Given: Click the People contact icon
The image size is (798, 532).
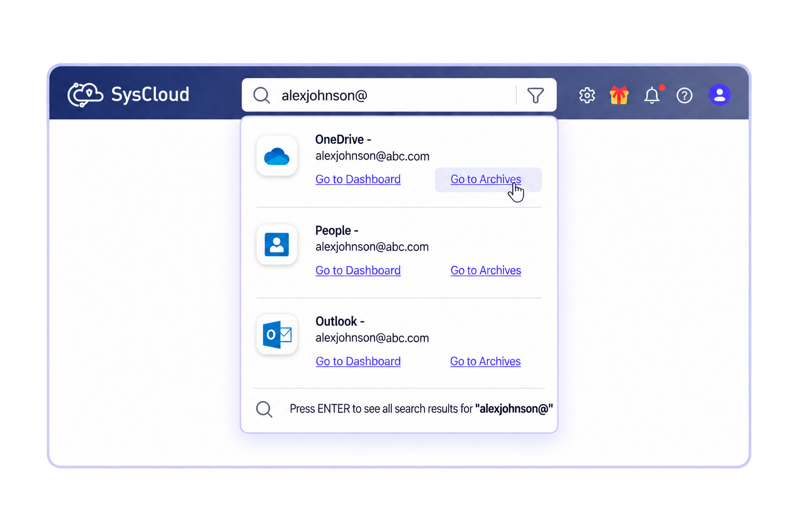Looking at the screenshot, I should (277, 245).
